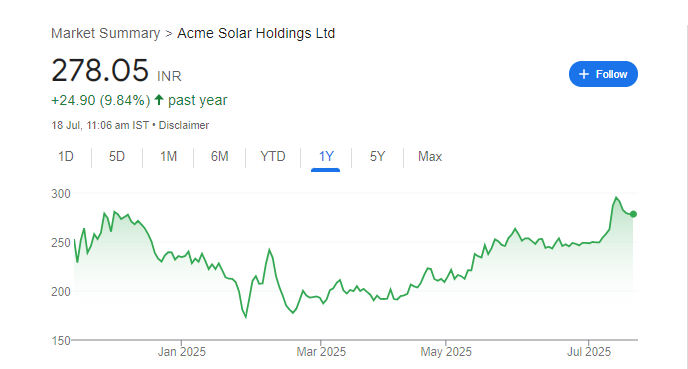Click the Jul 2025 axis label
The height and width of the screenshot is (369, 688).
[x=588, y=352]
